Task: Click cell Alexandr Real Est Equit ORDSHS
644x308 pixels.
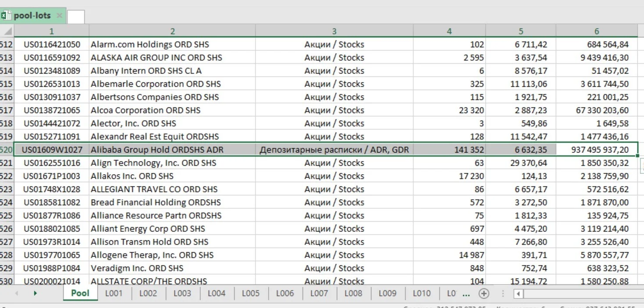Action: (172, 136)
